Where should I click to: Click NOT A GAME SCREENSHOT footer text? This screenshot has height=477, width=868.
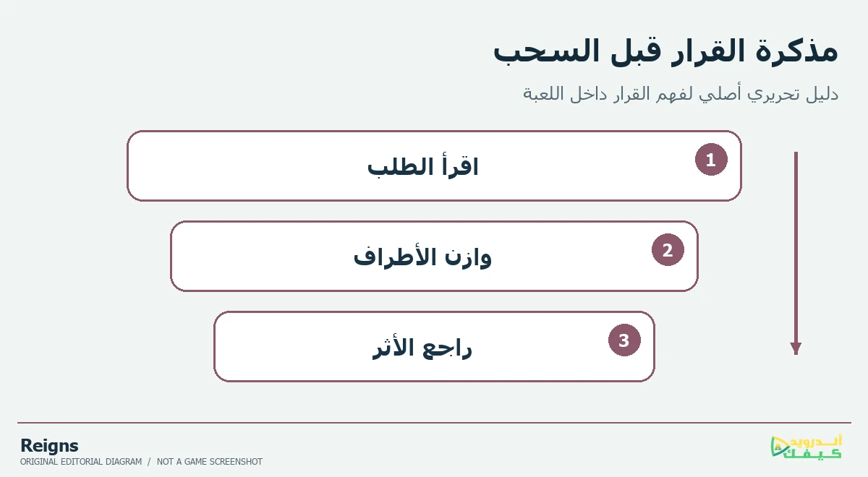[x=210, y=462]
